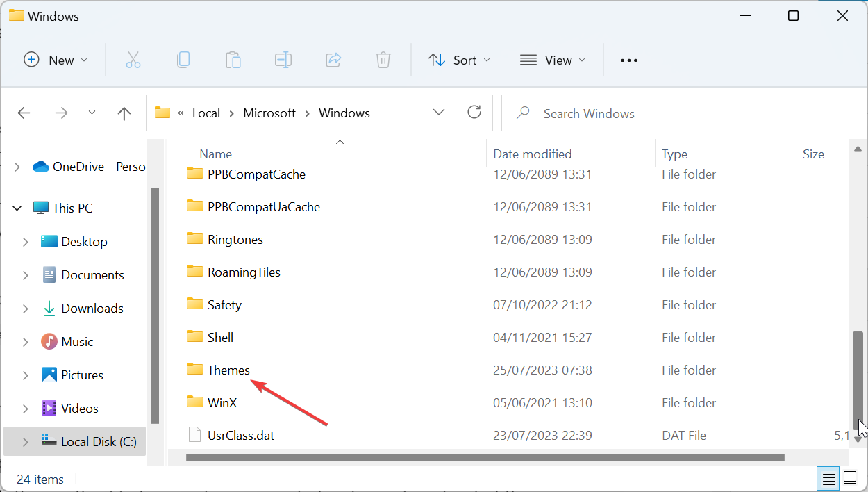Image resolution: width=868 pixels, height=492 pixels.
Task: Open the View dropdown menu
Action: pyautogui.click(x=553, y=60)
